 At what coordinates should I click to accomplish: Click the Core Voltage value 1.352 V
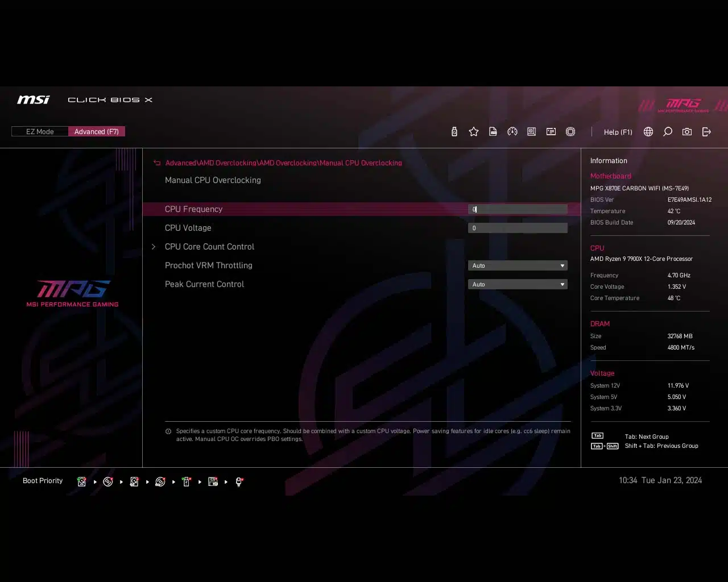677,286
